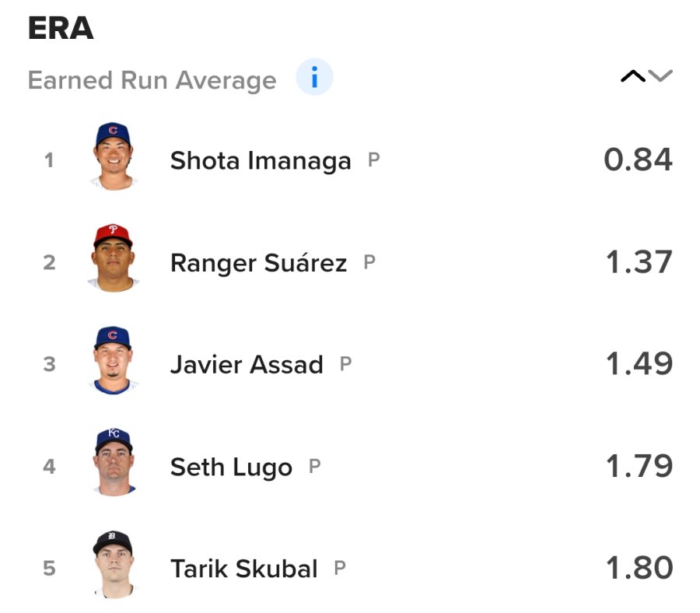Screen dimensions: 700x613
Task: Open Shota Imanaga's headshot photo
Action: 113,156
